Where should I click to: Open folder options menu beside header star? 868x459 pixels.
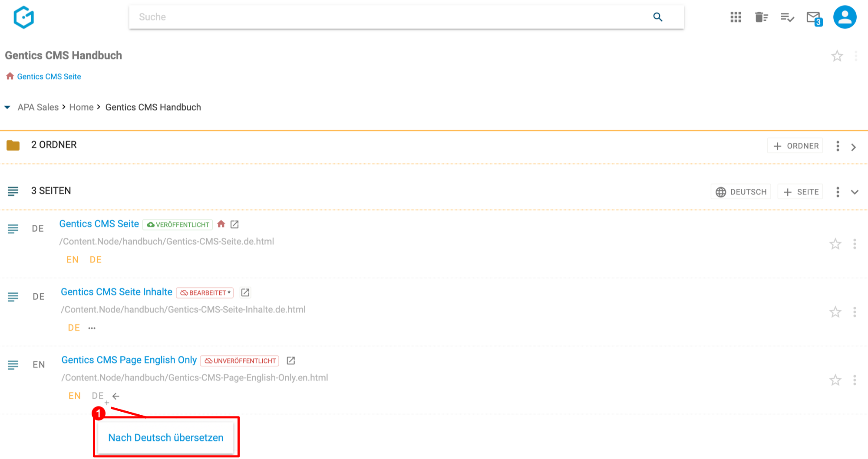pos(856,56)
